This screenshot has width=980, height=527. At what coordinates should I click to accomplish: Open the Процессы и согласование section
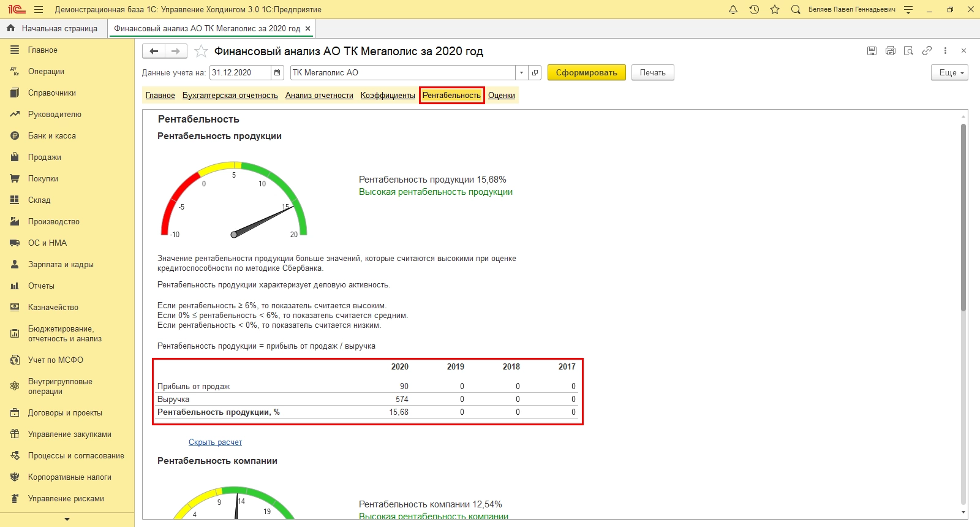click(67, 456)
